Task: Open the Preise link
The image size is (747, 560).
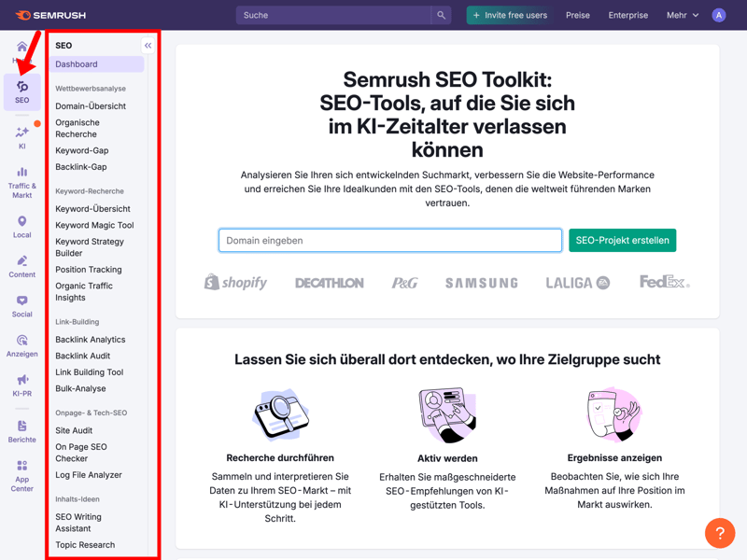Action: (577, 15)
